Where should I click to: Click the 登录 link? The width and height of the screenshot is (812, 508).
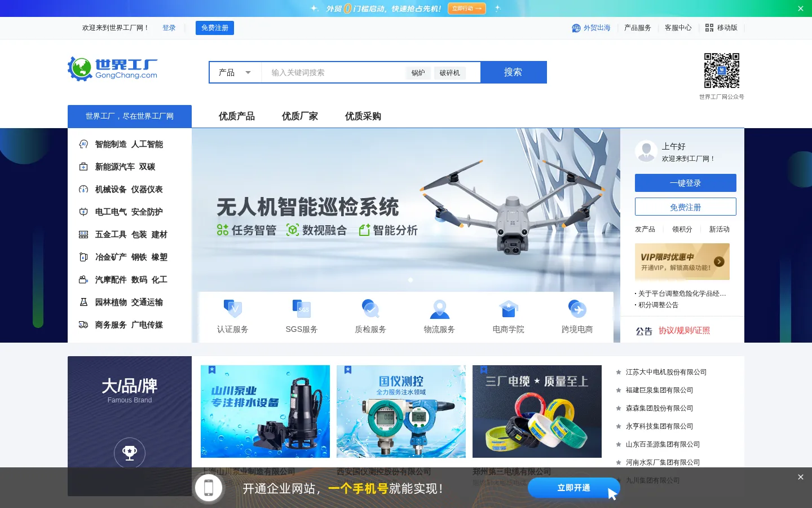pos(169,28)
